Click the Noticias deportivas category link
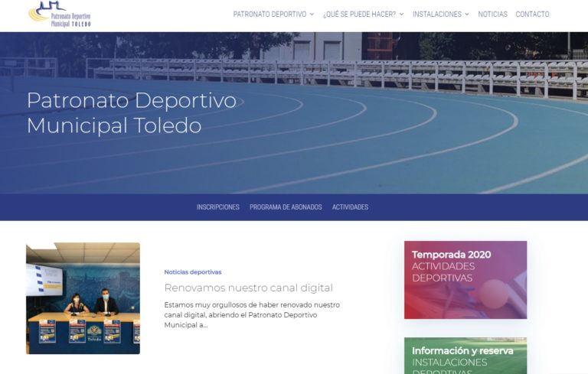Screen dimensions: 588x374 tap(193, 272)
